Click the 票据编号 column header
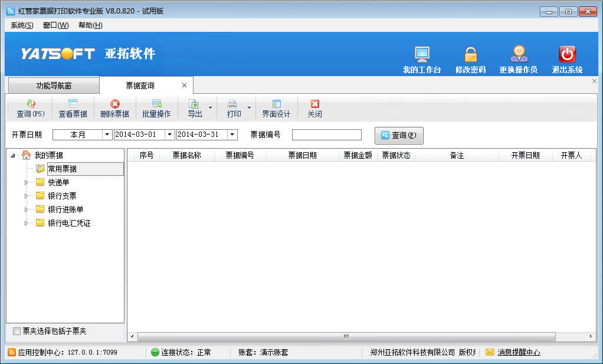Viewport: 603px width, 364px height. pos(240,155)
